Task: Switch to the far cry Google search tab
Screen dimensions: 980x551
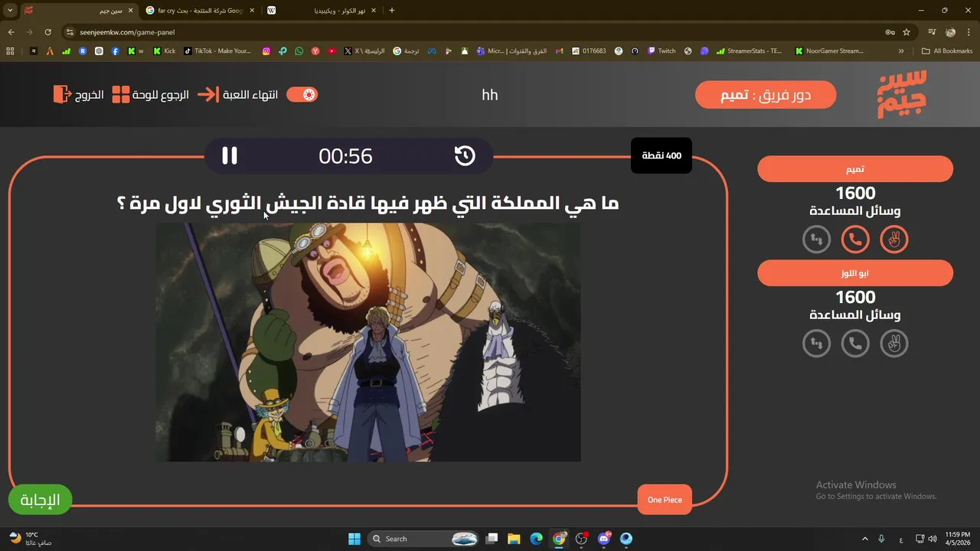Action: point(200,11)
